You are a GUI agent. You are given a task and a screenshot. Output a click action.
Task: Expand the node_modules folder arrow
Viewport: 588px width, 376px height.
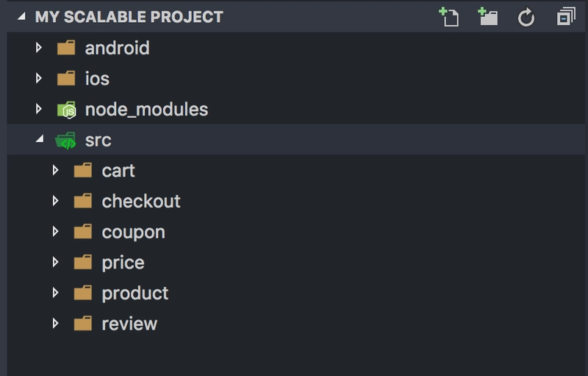click(38, 109)
